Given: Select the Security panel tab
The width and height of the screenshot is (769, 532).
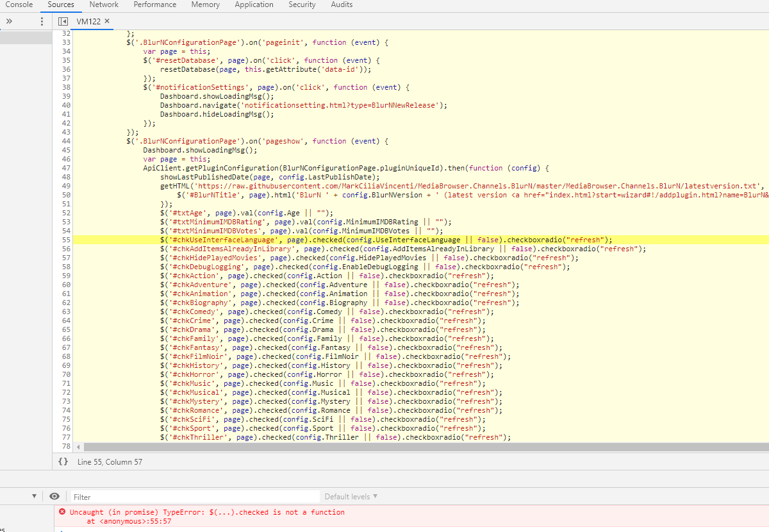Looking at the screenshot, I should (302, 4).
